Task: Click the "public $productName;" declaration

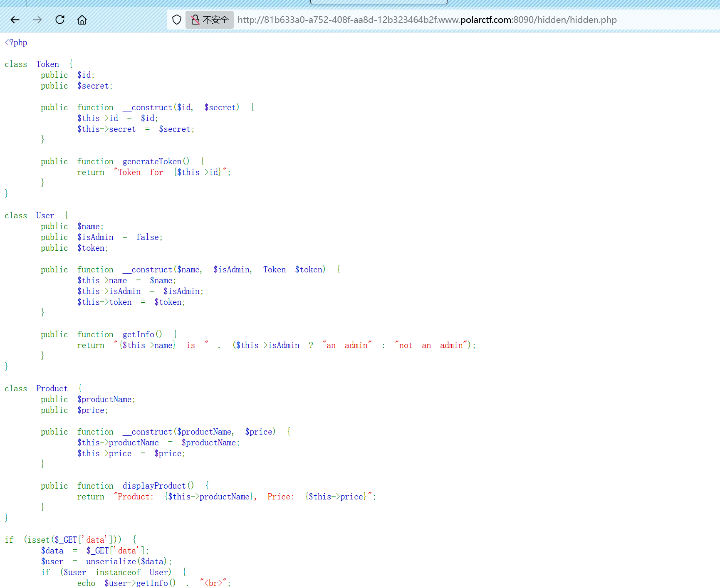Action: [88, 399]
